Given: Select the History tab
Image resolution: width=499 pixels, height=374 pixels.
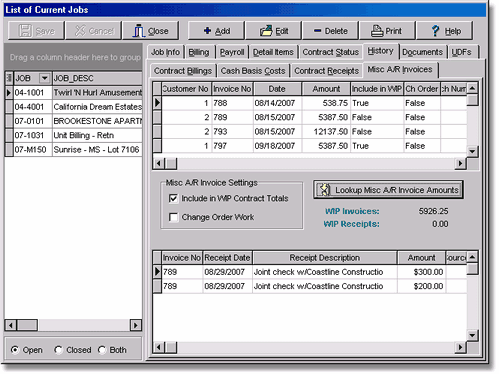Looking at the screenshot, I should [381, 51].
